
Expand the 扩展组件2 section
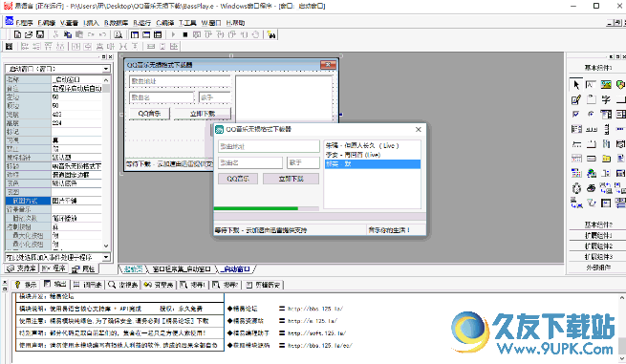click(598, 246)
